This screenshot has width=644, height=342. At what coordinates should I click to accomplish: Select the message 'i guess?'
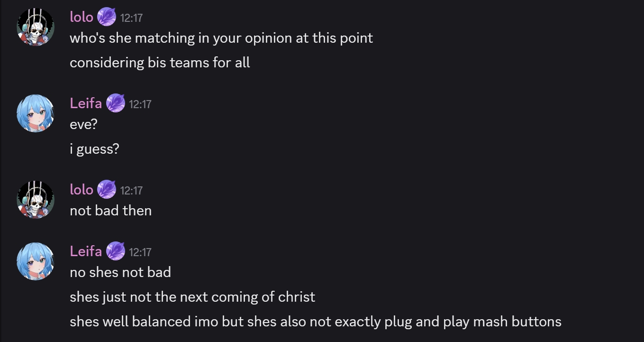(94, 149)
